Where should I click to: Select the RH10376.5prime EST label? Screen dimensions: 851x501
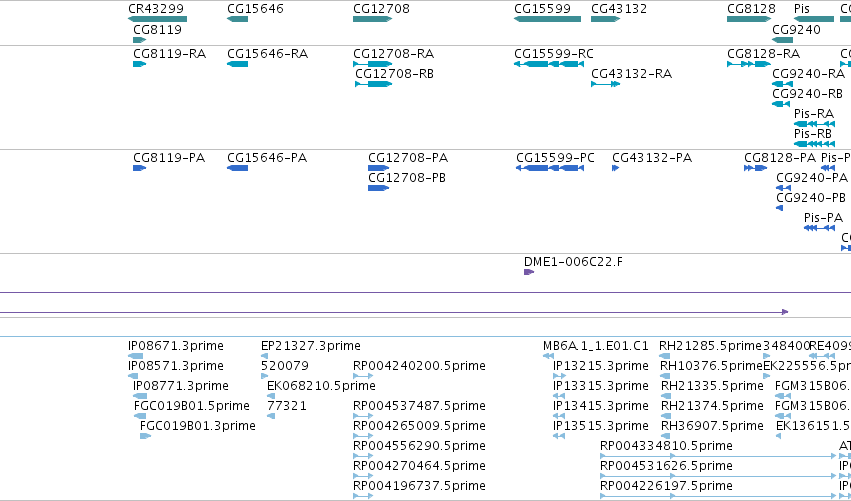pos(712,366)
